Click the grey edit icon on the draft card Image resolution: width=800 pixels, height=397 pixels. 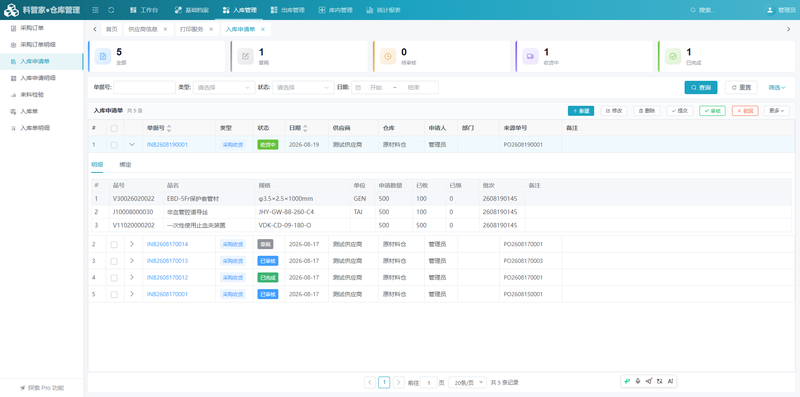(x=245, y=56)
